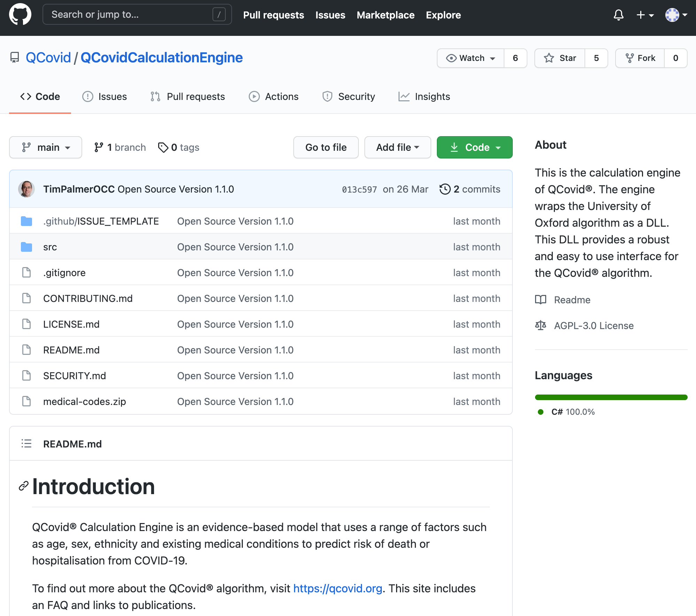The height and width of the screenshot is (616, 696).
Task: Click the folder icon for src
Action: [x=26, y=247]
